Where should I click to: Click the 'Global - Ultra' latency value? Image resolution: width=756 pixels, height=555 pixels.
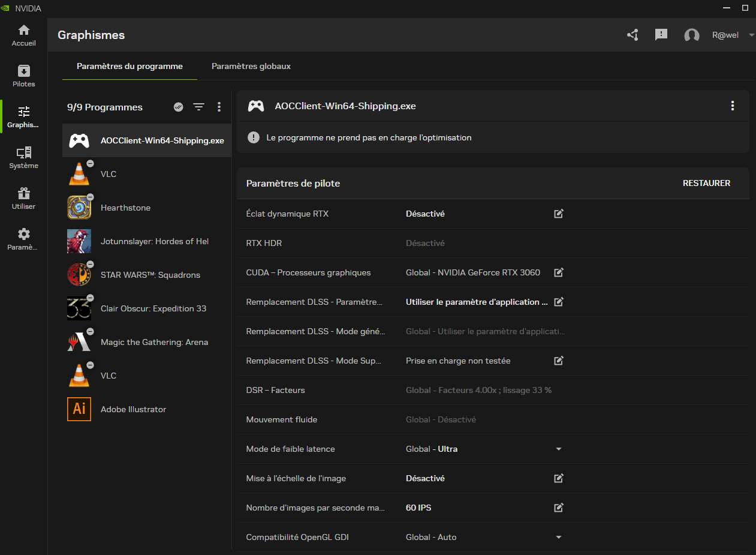[432, 449]
